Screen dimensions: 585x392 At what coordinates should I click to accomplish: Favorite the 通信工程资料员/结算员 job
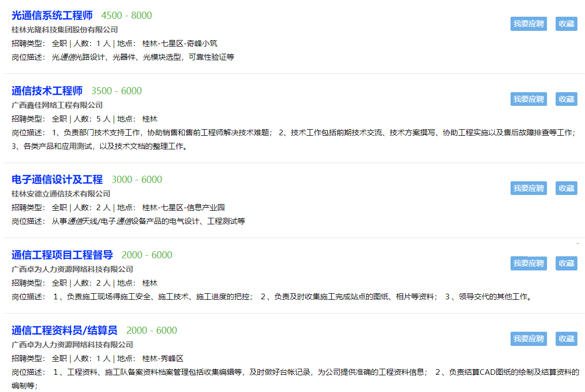click(566, 339)
